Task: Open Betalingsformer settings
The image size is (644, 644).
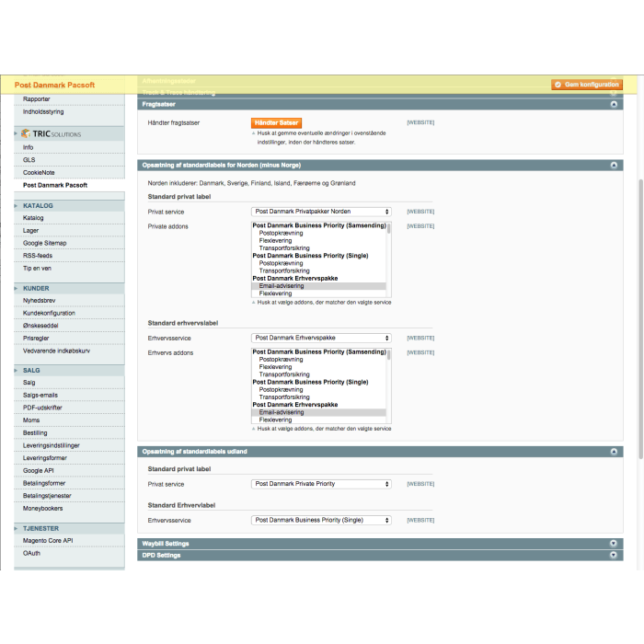Action: coord(44,483)
